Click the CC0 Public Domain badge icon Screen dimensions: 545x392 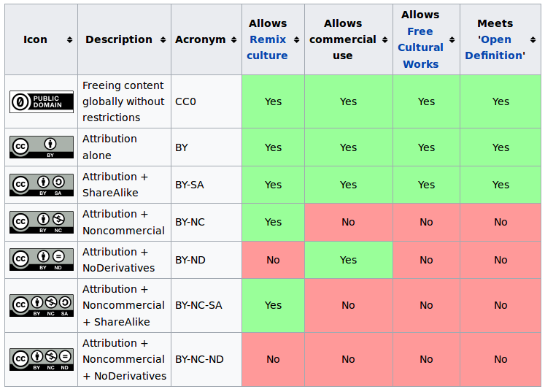tap(42, 101)
